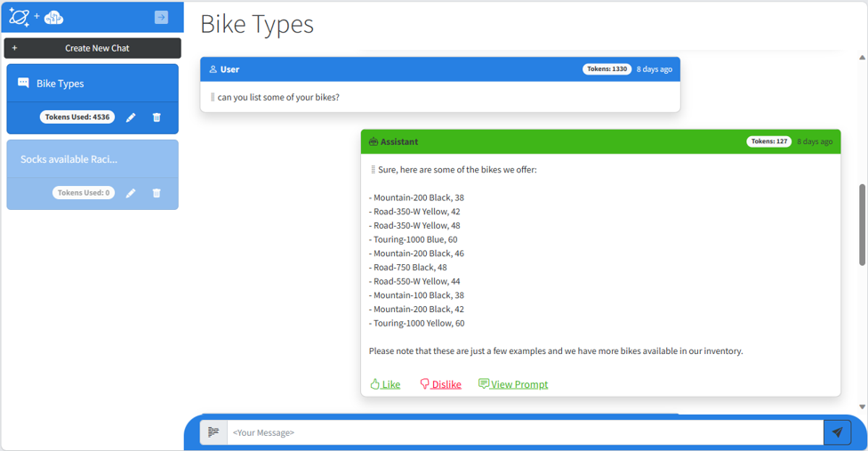Click the 'Mountain-100 Black, 38' line

(x=416, y=295)
